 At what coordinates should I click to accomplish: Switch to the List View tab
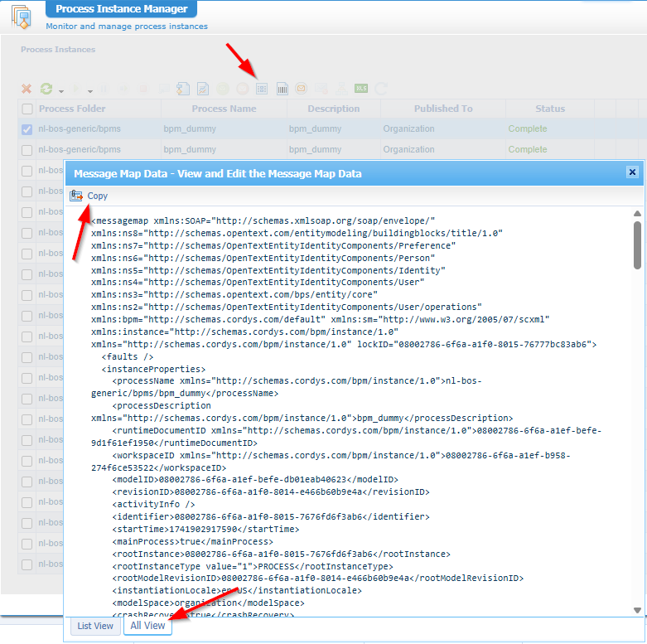94,626
